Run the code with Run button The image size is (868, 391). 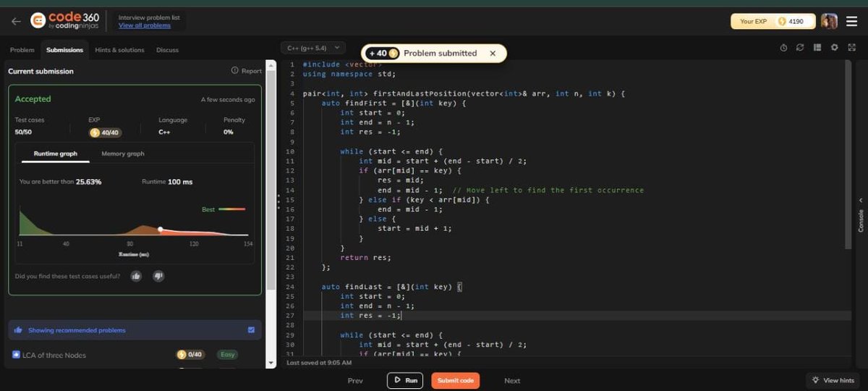click(405, 380)
